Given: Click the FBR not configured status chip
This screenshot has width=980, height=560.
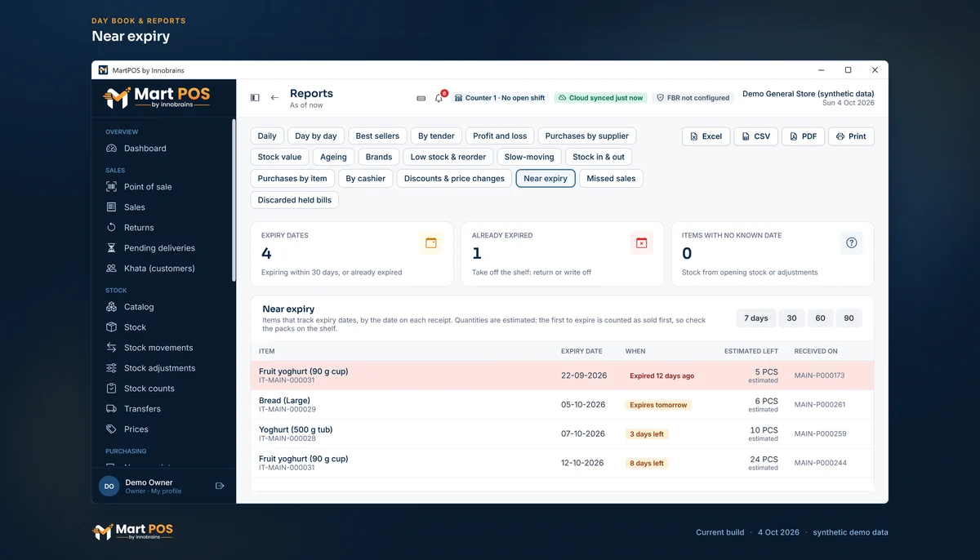Looking at the screenshot, I should (693, 98).
